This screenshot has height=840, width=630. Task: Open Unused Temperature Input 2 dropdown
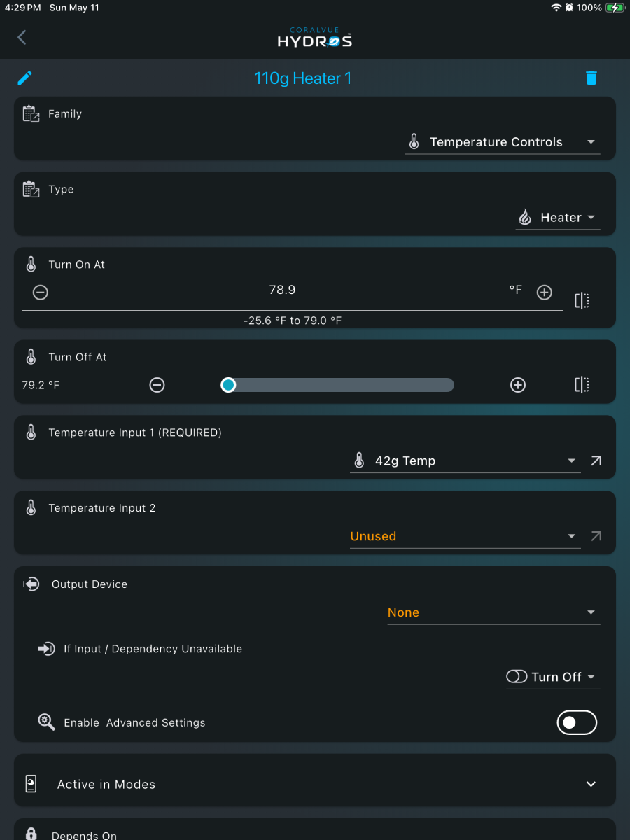point(465,537)
